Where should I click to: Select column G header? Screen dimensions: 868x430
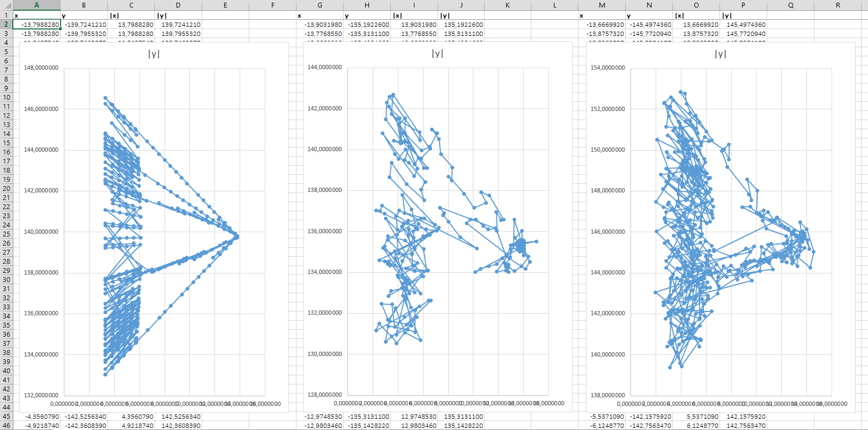[320, 5]
